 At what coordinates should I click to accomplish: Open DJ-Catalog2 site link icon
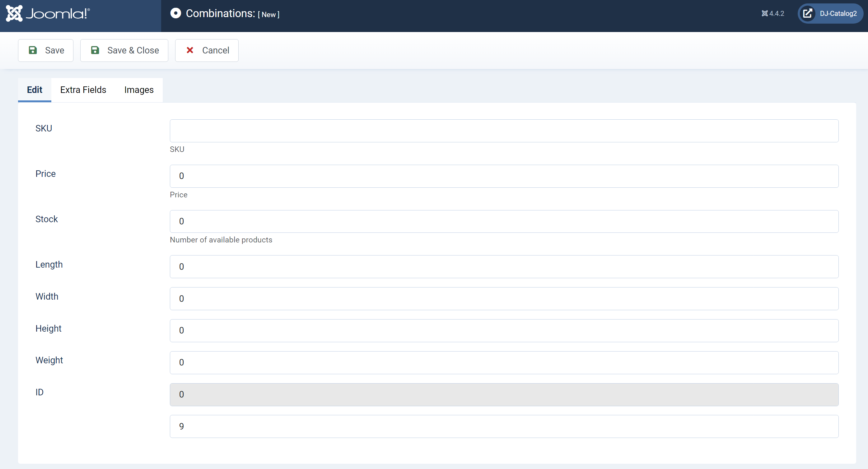[x=807, y=13]
